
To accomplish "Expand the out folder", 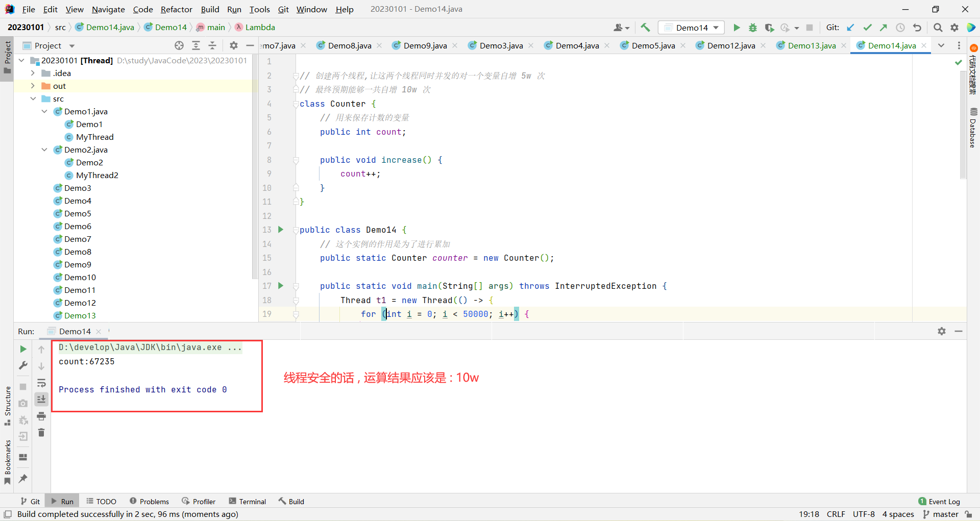I will pos(33,86).
